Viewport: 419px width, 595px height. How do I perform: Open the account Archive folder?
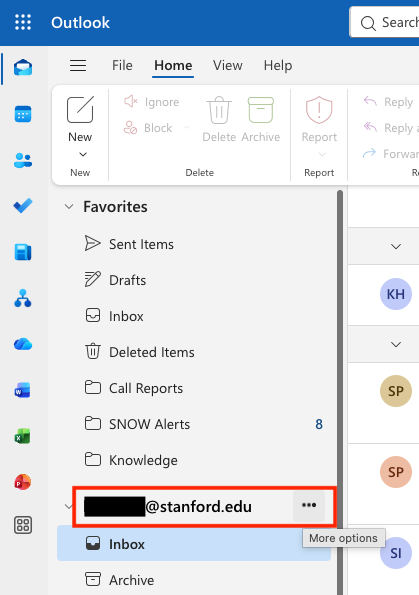click(194, 580)
